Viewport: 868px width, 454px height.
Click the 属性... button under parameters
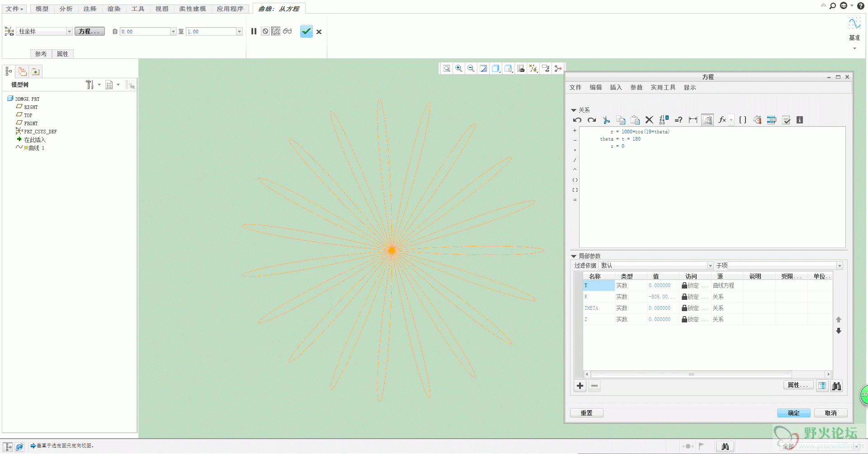click(798, 385)
